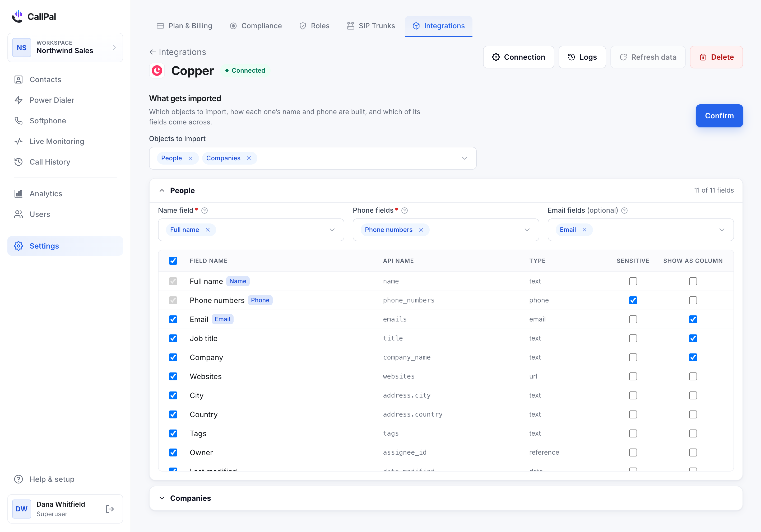Click the DW user avatar
This screenshot has width=761, height=532.
[x=22, y=509]
